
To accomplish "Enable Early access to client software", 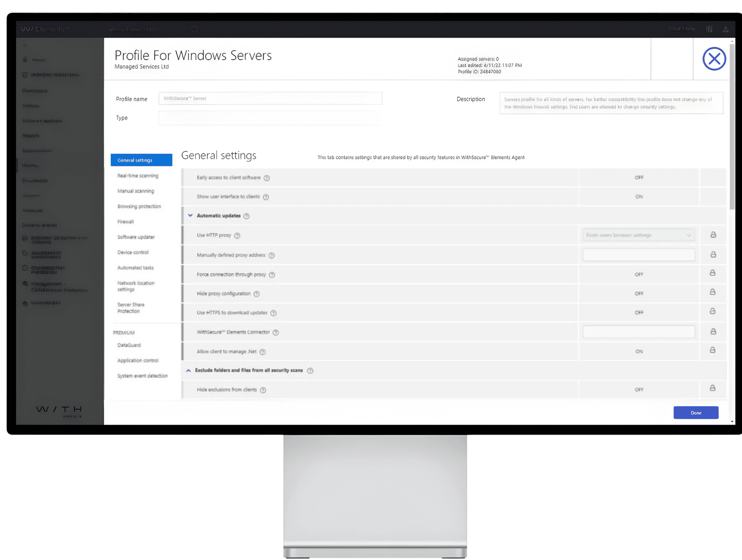I will (639, 177).
